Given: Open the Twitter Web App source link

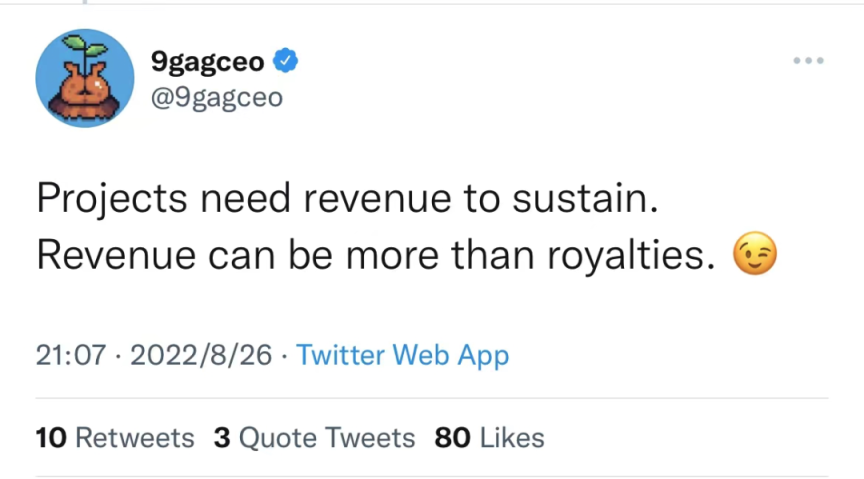Looking at the screenshot, I should click(403, 355).
